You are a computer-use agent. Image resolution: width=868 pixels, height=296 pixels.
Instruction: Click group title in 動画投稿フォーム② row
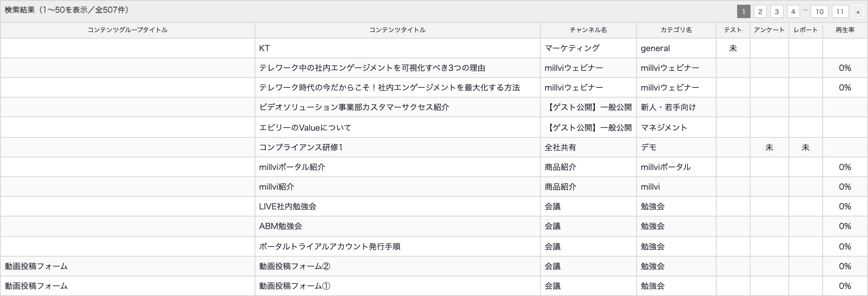[36, 266]
